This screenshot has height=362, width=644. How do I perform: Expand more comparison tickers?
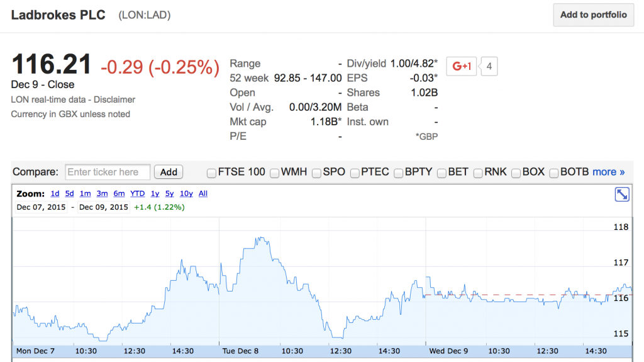(608, 172)
